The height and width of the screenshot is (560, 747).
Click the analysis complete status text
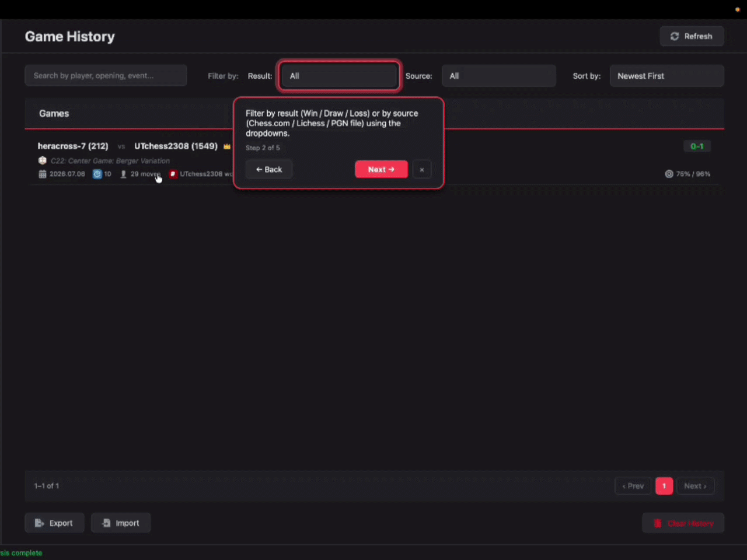pos(21,553)
